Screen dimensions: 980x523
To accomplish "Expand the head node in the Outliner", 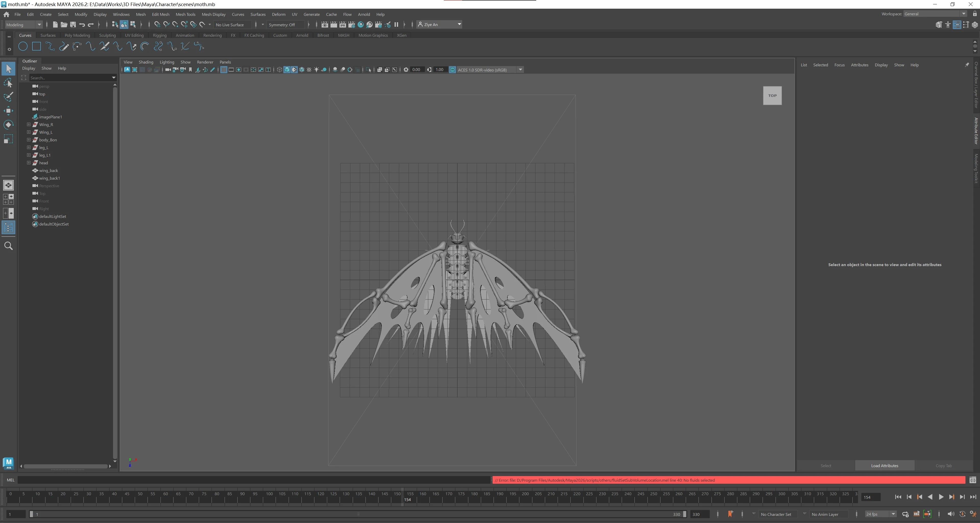I will click(29, 163).
